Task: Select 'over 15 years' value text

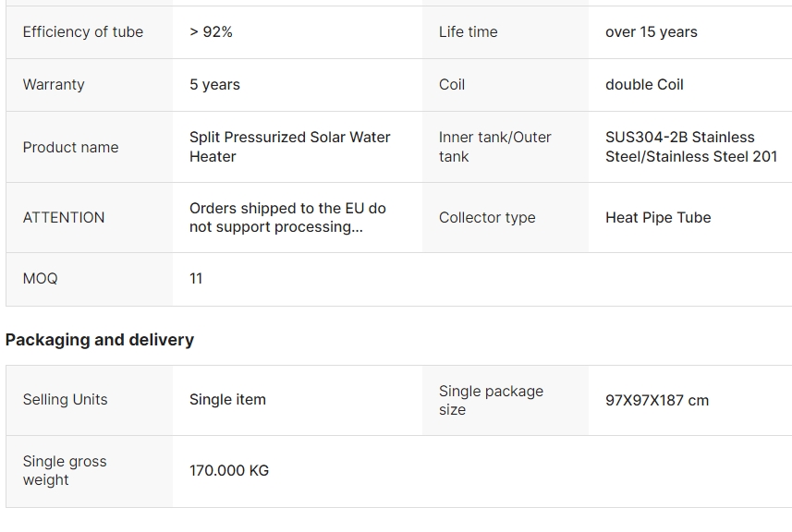Action: (x=652, y=32)
